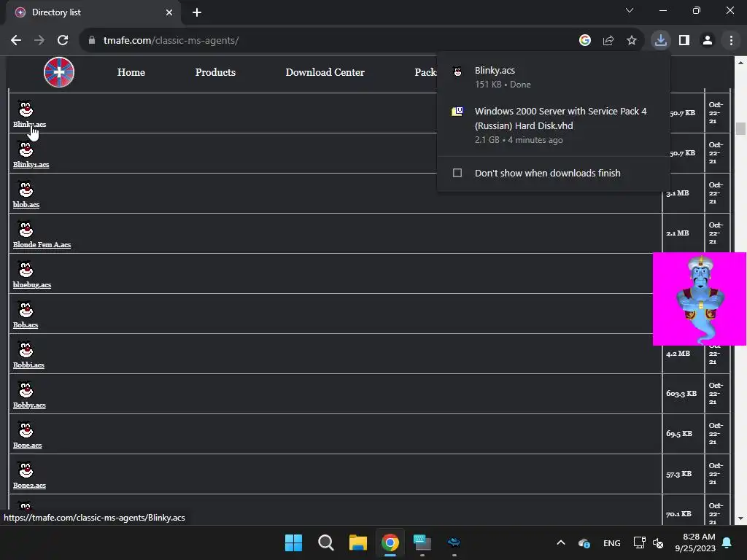Click the agent icon above Bone.acs
Screen dimensions: 747x560
tap(26, 429)
